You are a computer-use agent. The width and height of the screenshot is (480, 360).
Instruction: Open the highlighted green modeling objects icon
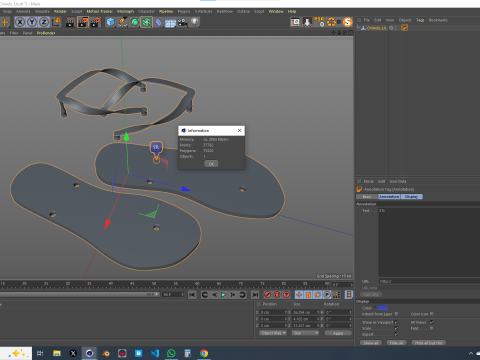coord(146,22)
